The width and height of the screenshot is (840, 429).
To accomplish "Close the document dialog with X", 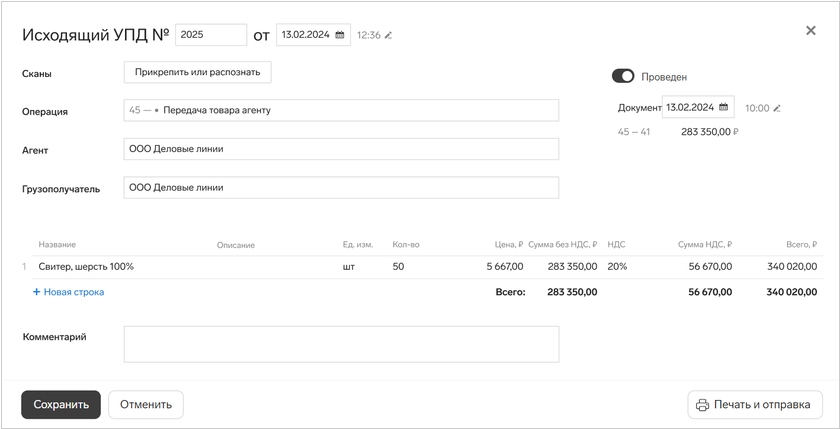I will coord(811,31).
